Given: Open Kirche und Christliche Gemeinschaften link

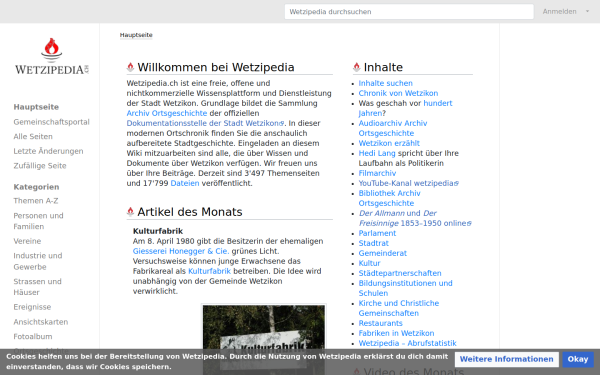Looking at the screenshot, I should (x=399, y=308).
